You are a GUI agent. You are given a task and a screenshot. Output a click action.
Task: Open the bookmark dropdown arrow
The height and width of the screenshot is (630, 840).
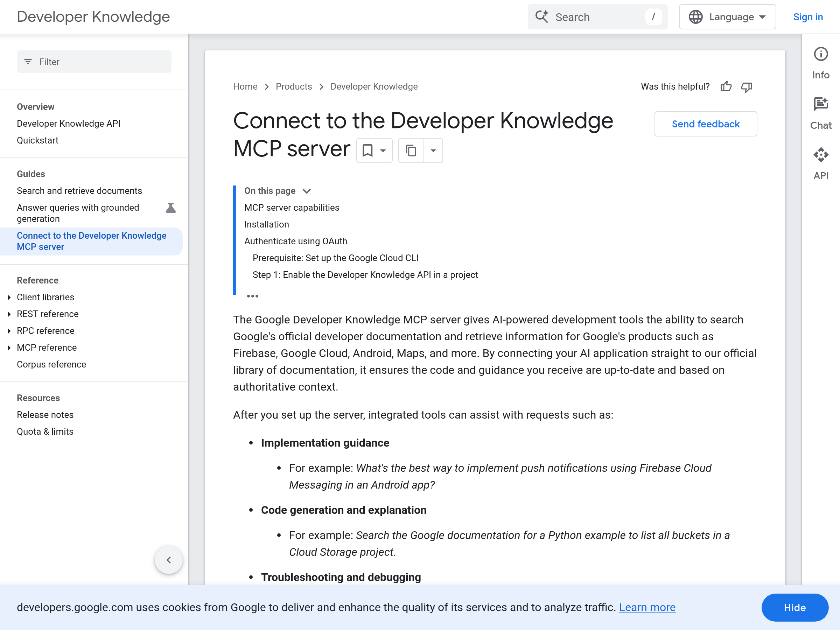pyautogui.click(x=383, y=150)
